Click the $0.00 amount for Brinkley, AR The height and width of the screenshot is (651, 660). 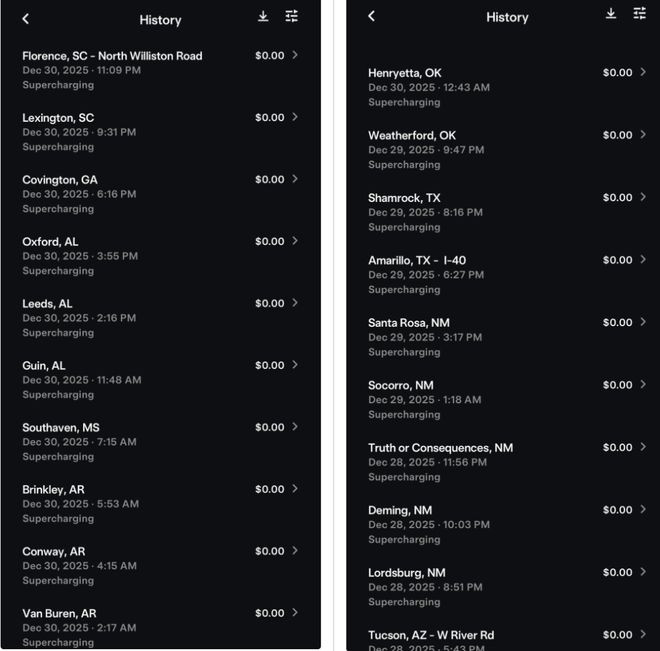coord(269,489)
